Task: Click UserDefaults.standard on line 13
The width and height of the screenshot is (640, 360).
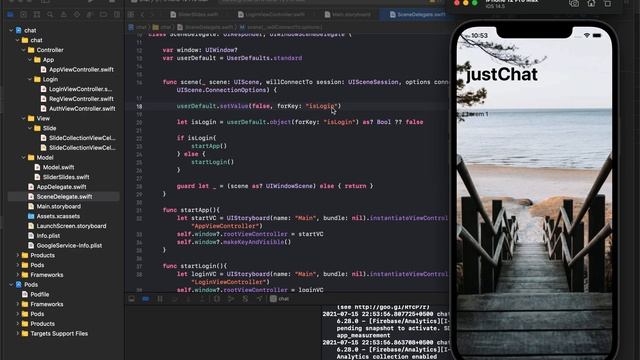Action: (x=264, y=58)
